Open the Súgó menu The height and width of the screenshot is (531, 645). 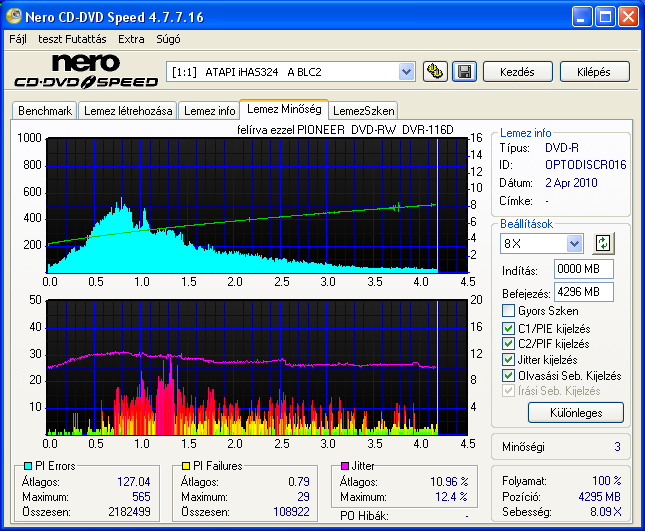tap(168, 39)
